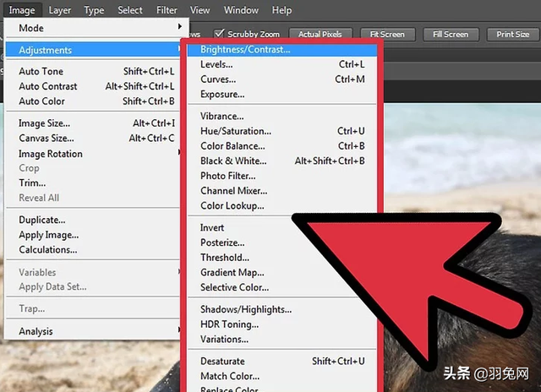Click the Fit Screen button

(x=387, y=35)
